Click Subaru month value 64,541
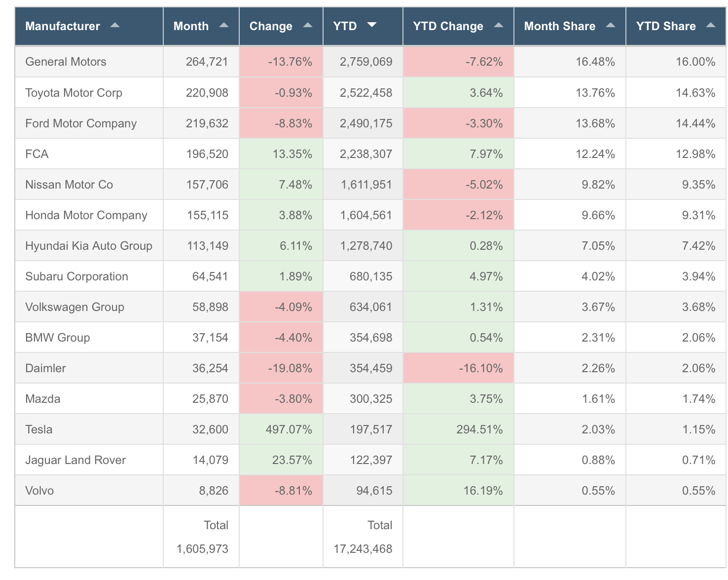The image size is (728, 580). point(210,276)
